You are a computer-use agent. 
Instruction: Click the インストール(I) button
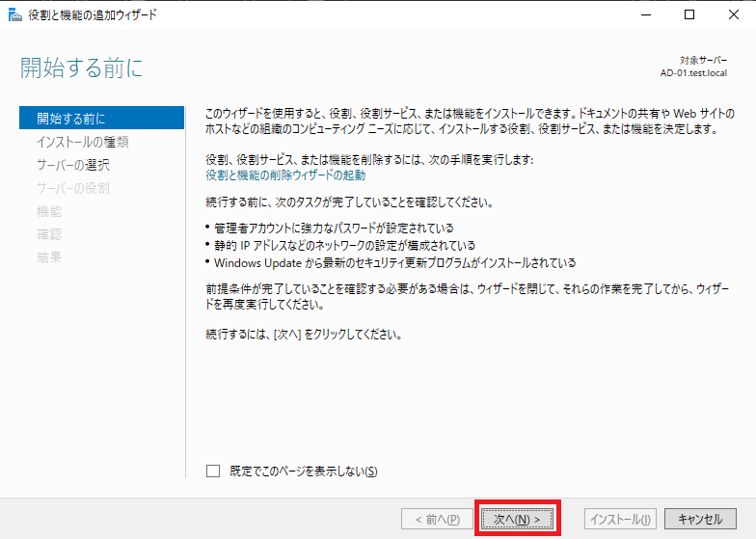[620, 519]
